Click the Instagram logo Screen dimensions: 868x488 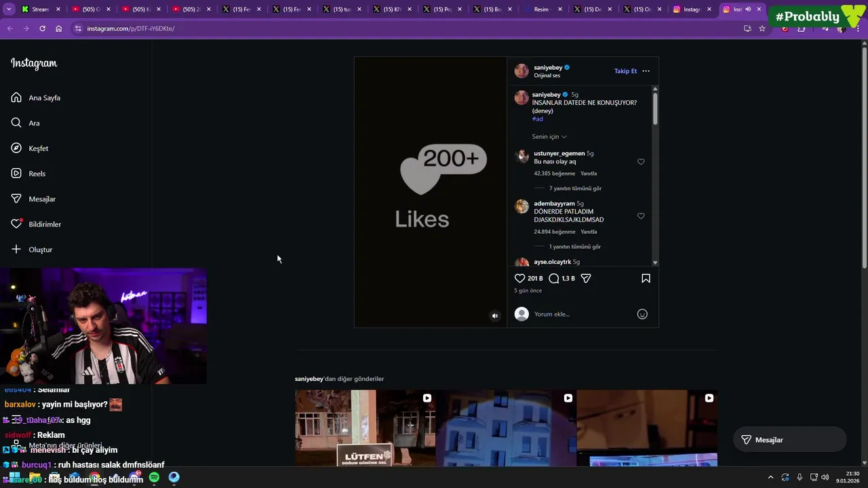pos(34,63)
